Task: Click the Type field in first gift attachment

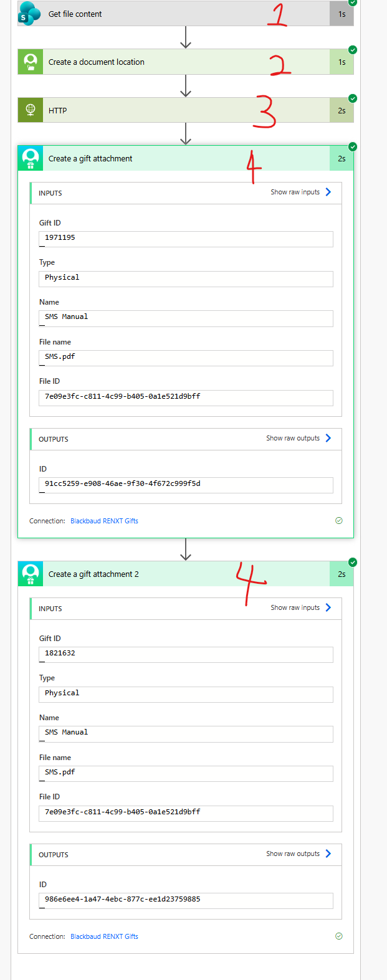Action: (186, 278)
